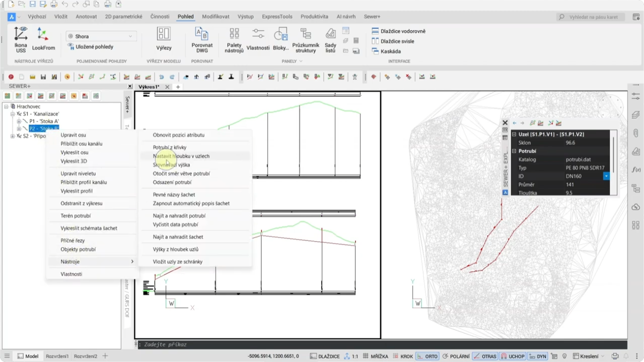The image size is (644, 362).
Task: Click the Sady listů icon
Action: click(x=330, y=40)
